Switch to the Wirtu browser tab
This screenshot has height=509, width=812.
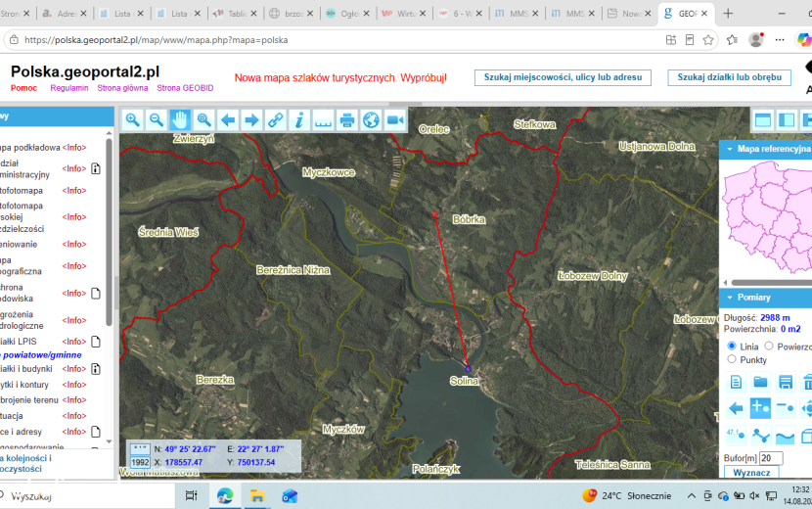pos(404,14)
